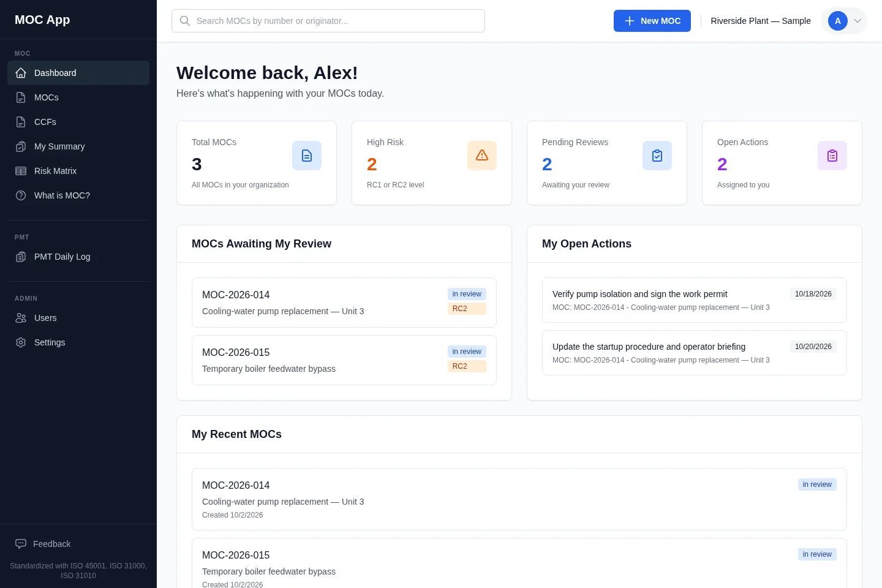
Task: Click the High Risk warning triangle icon
Action: [x=482, y=156]
